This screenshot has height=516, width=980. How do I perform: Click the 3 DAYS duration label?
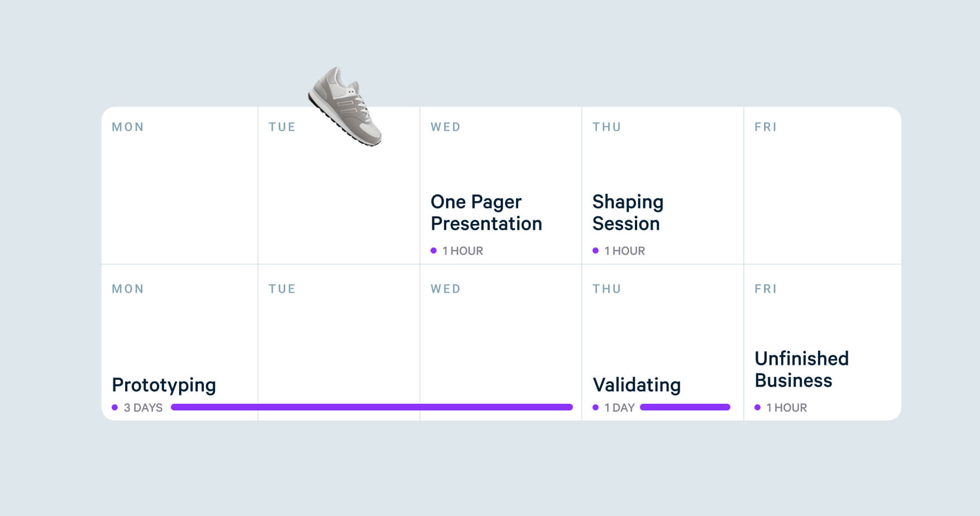[x=144, y=408]
